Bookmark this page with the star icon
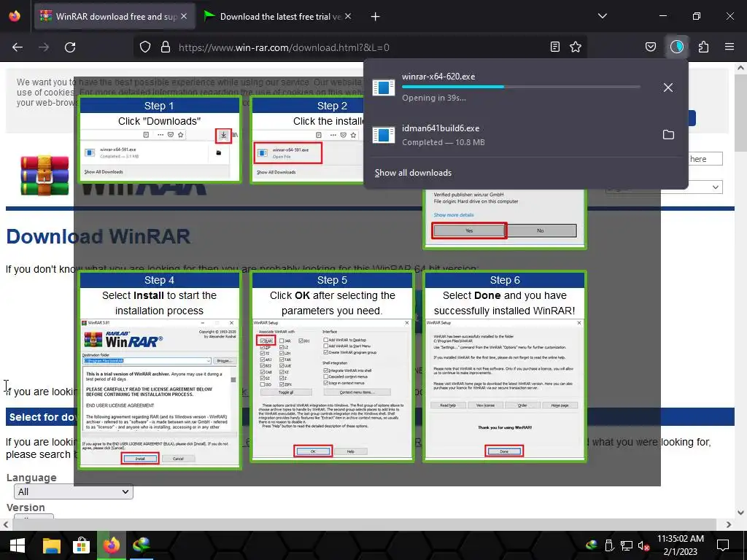The height and width of the screenshot is (560, 747). pyautogui.click(x=576, y=47)
